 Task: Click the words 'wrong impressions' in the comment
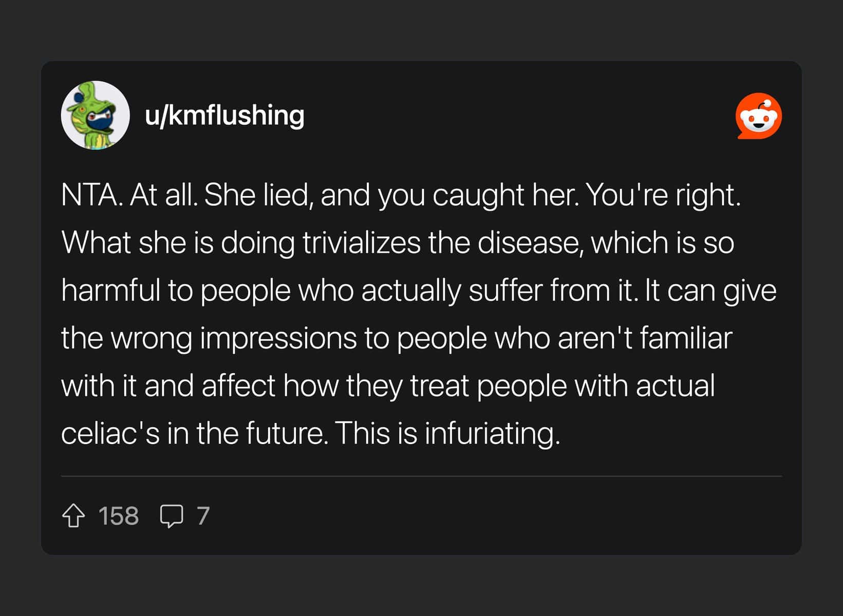point(234,338)
